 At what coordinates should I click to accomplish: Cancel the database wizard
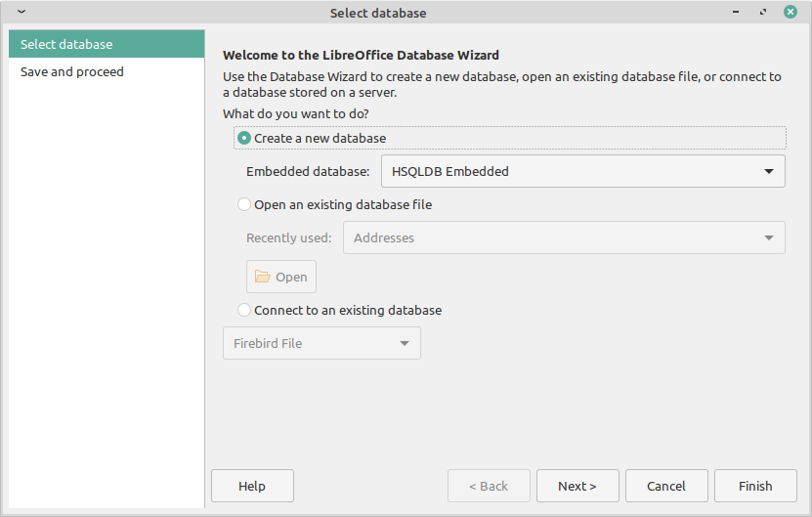(665, 486)
